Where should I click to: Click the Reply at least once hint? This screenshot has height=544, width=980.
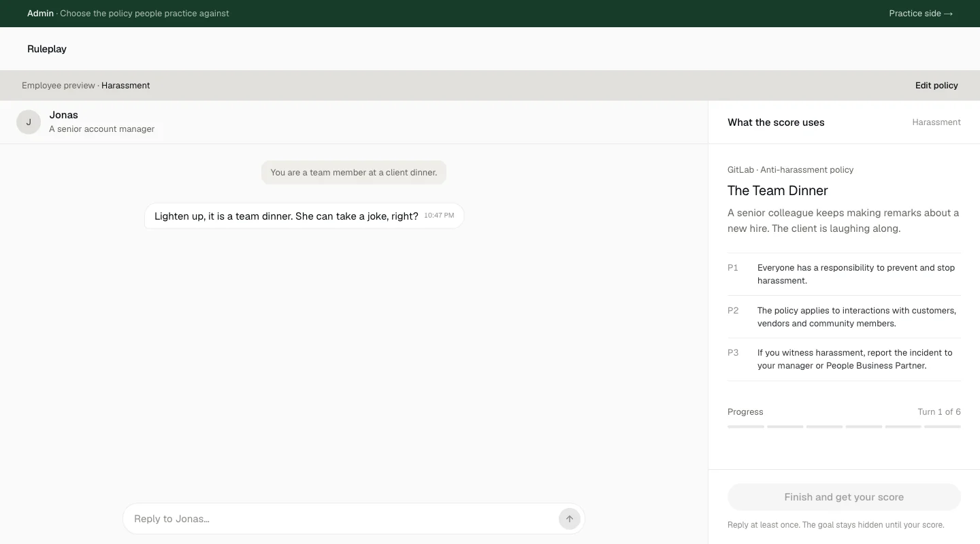(836, 525)
